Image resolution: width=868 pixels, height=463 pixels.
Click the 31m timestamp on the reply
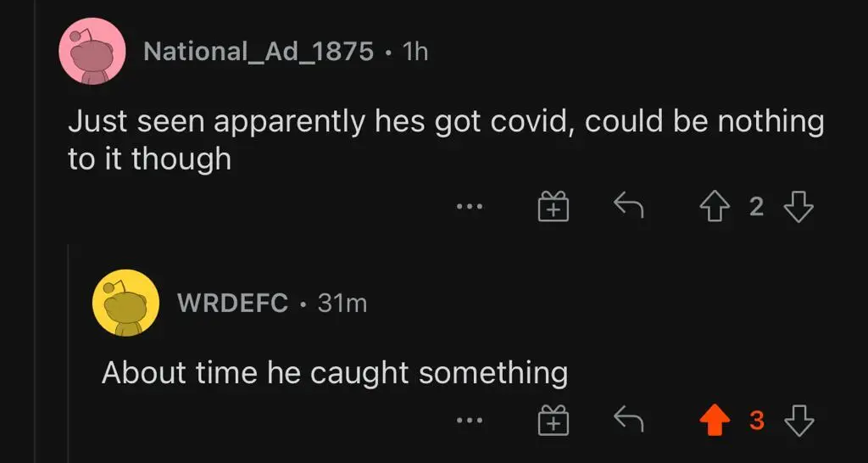pyautogui.click(x=342, y=303)
